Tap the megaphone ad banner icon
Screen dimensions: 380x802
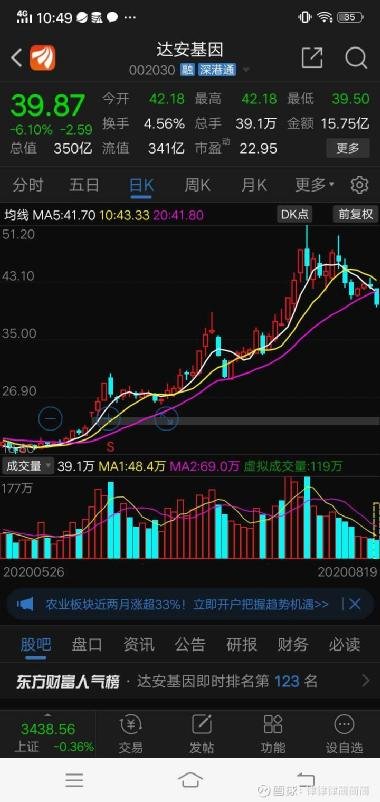(x=25, y=604)
